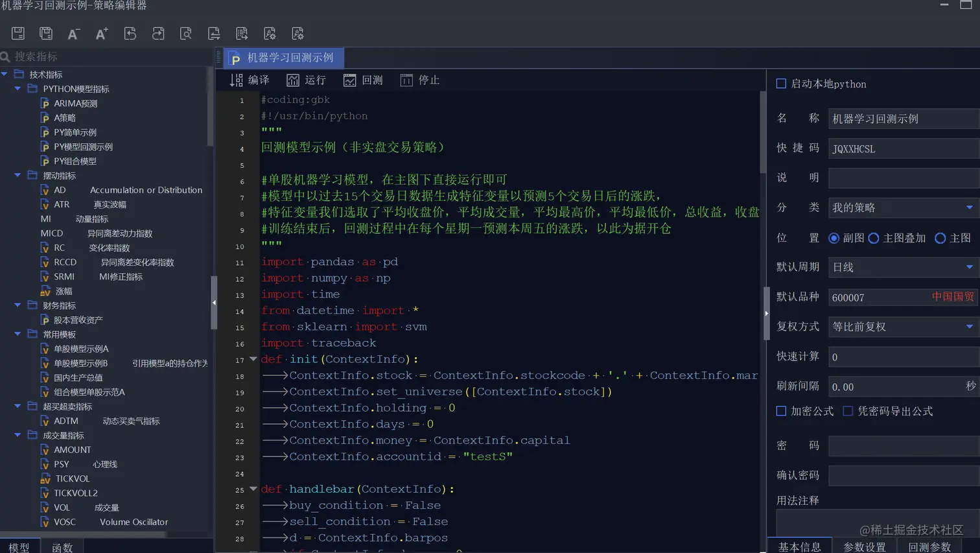Image resolution: width=980 pixels, height=553 pixels.
Task: Decrease the editor font size
Action: 73,33
